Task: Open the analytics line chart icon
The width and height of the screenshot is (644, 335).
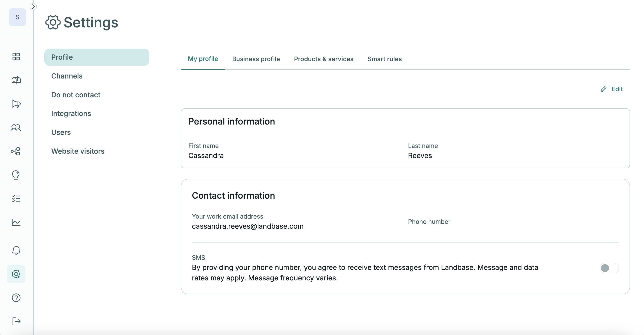Action: coord(16,222)
